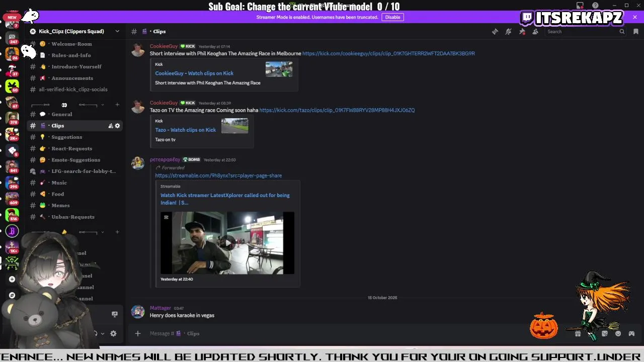Open the bookmark icon beside search
644x362 pixels.
tap(636, 31)
